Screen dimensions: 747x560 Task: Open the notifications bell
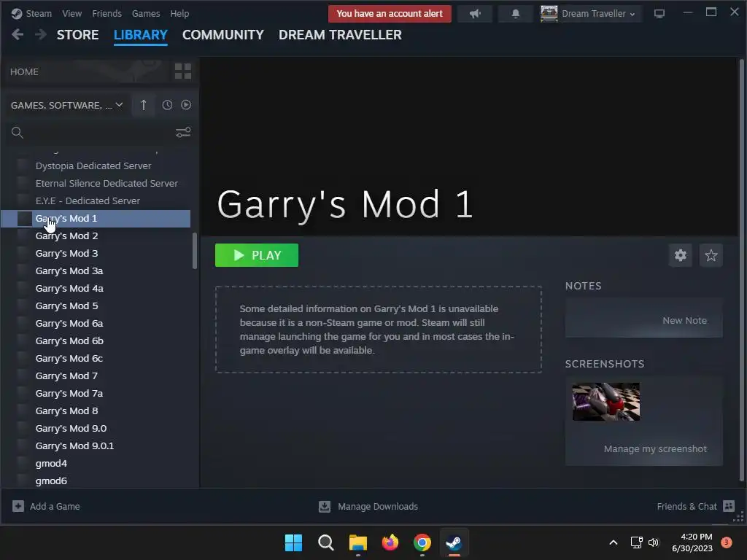(x=515, y=13)
